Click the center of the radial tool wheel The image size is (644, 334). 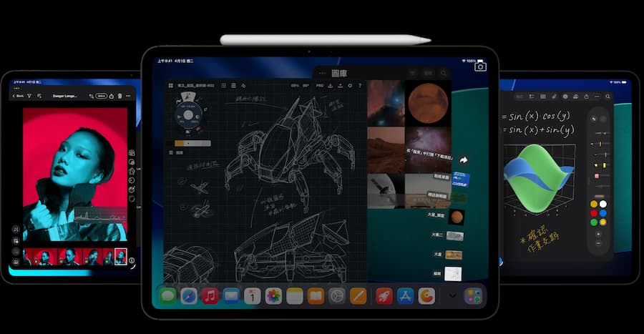(188, 115)
